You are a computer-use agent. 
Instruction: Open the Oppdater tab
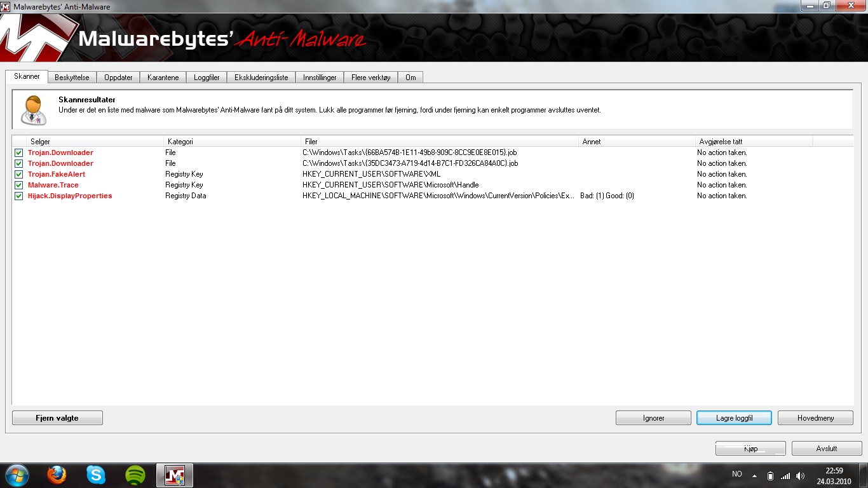click(x=118, y=78)
